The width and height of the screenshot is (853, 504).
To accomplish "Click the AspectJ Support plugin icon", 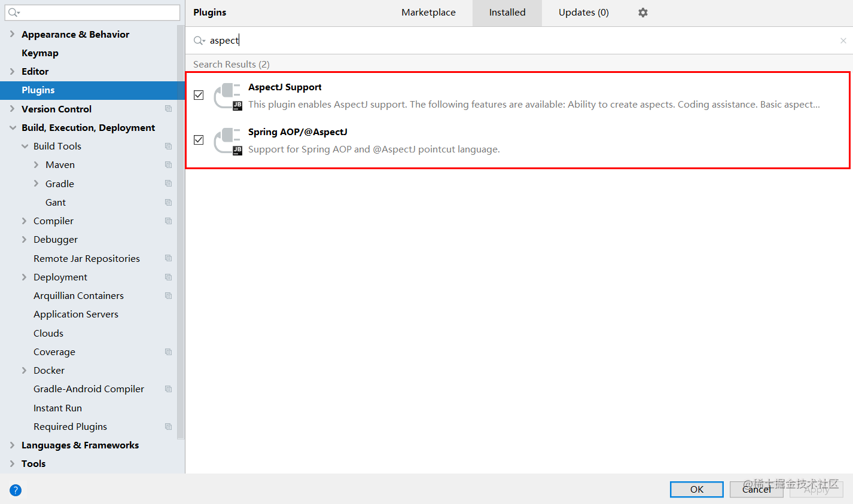I will (228, 96).
